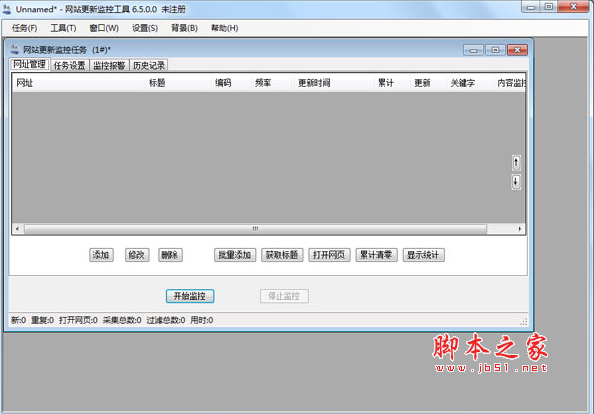594x414 pixels.
Task: Move item up with up-arrow icon
Action: coord(516,163)
